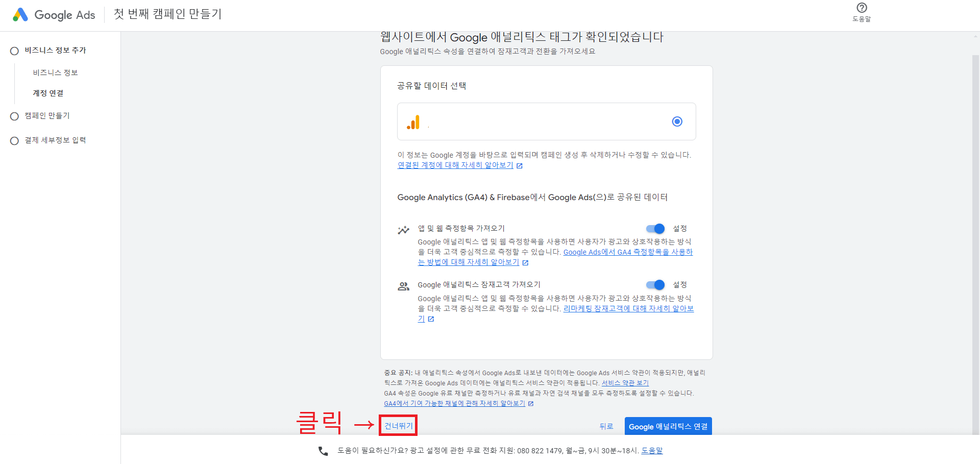
Task: Click 계정 연결 step indicator circle
Action: tap(48, 93)
